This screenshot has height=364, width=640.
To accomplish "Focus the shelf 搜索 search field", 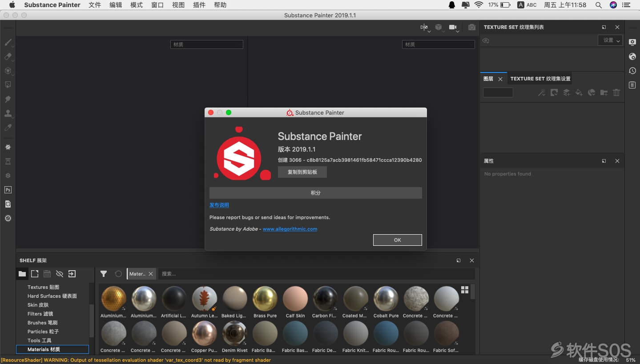I will point(316,274).
